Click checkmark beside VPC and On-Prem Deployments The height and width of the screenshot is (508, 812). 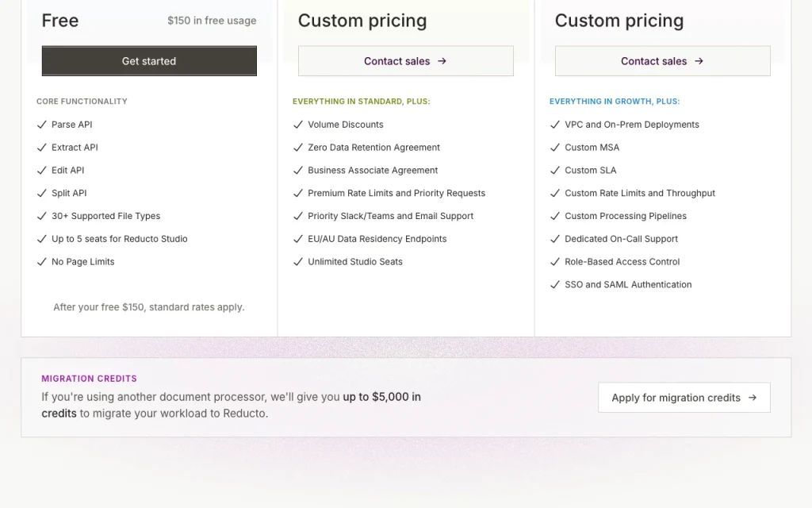[554, 125]
